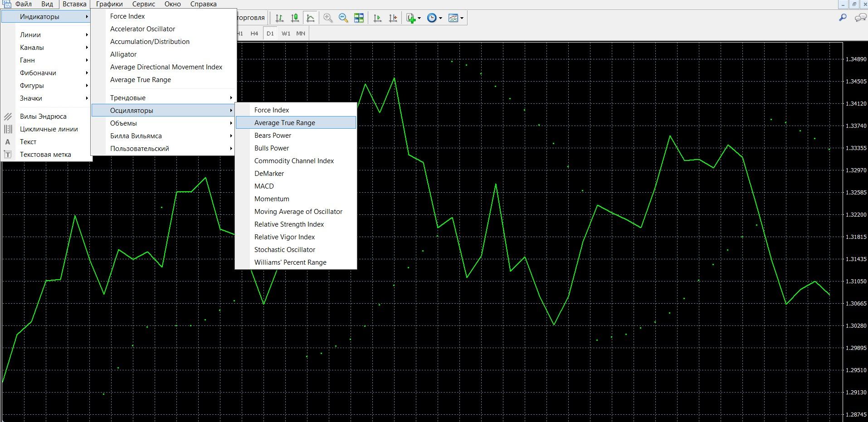
Task: Add Stochastic Oscillator indicator
Action: [x=296, y=250]
